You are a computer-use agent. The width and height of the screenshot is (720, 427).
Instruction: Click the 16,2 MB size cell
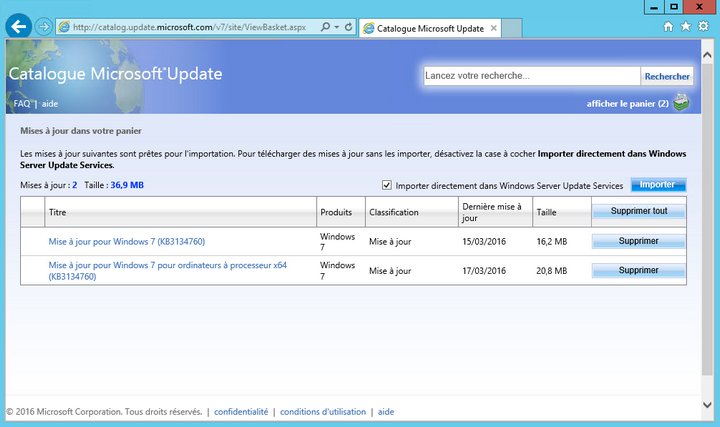tap(551, 242)
